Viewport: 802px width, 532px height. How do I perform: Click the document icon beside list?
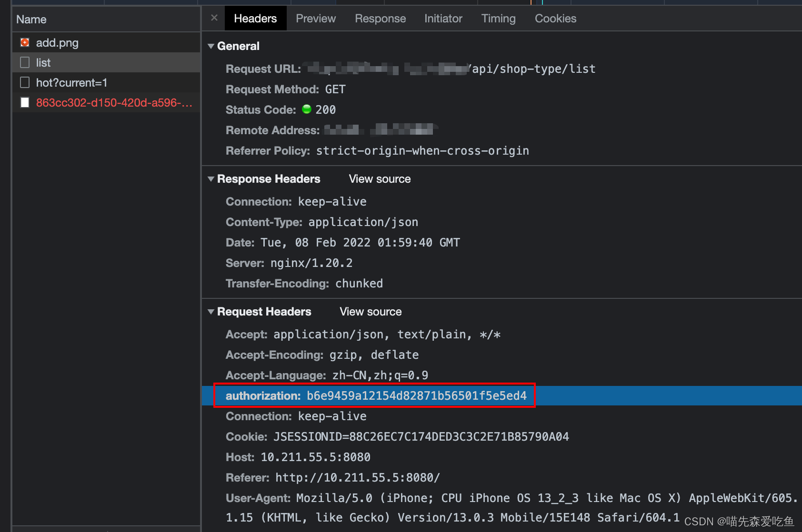25,62
